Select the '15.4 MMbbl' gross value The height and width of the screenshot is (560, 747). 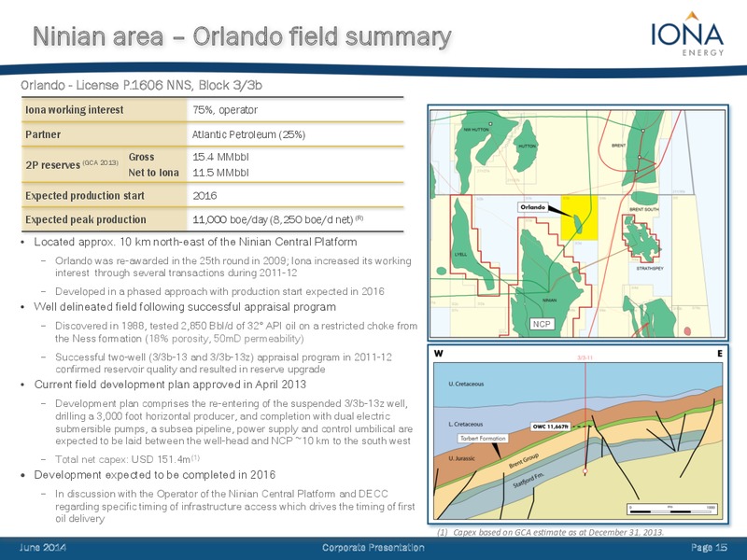(220, 157)
